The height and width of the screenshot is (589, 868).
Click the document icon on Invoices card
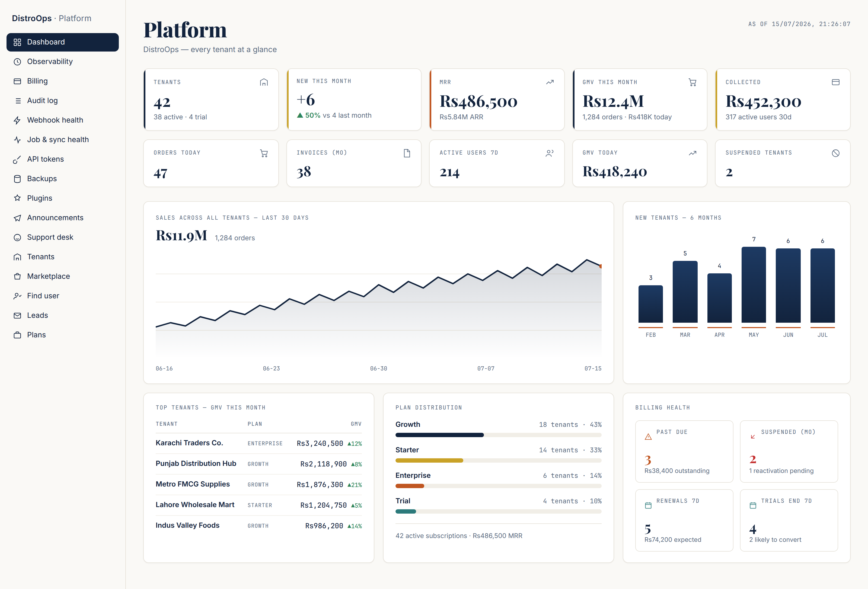click(x=407, y=153)
